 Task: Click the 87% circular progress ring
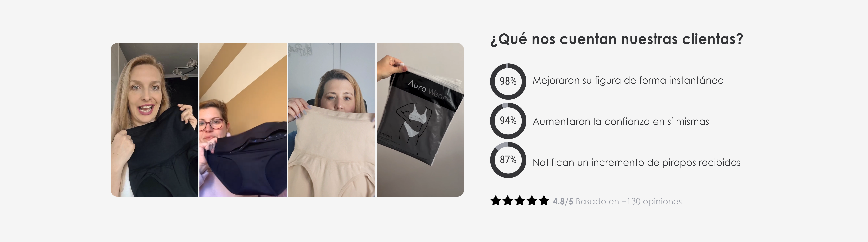[508, 160]
